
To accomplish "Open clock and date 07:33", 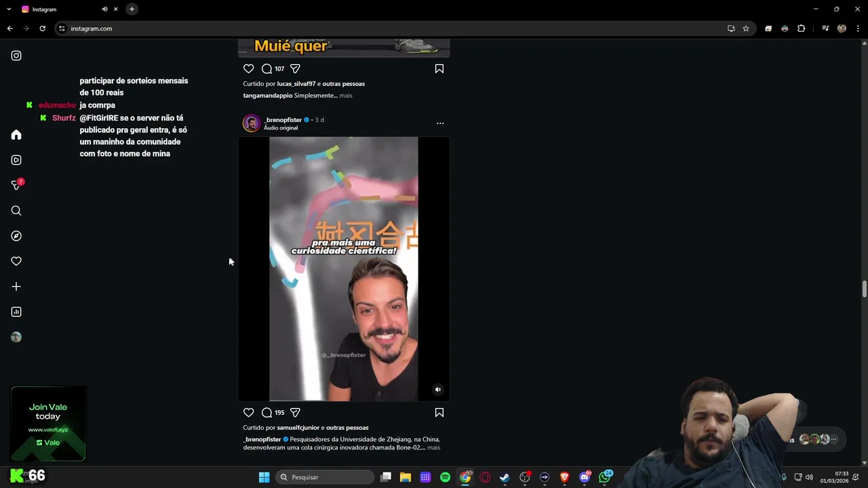I will coord(834,477).
